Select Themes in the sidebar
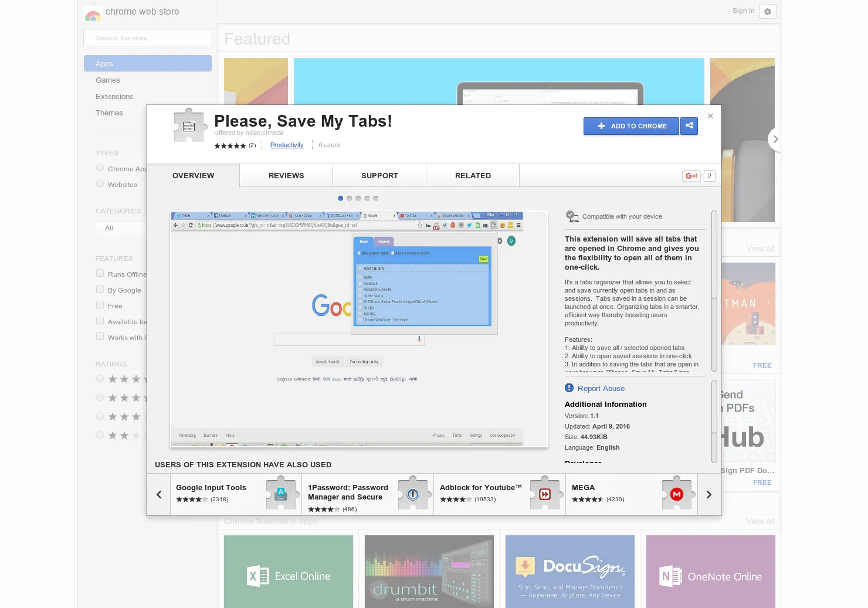 (109, 113)
